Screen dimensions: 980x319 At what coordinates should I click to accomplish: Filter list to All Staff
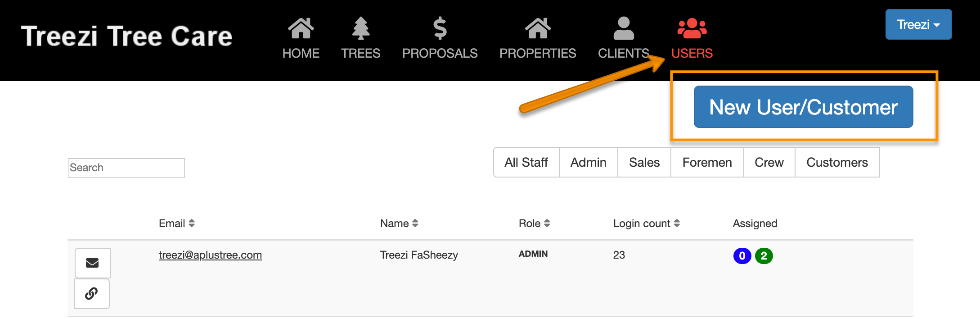pyautogui.click(x=526, y=162)
